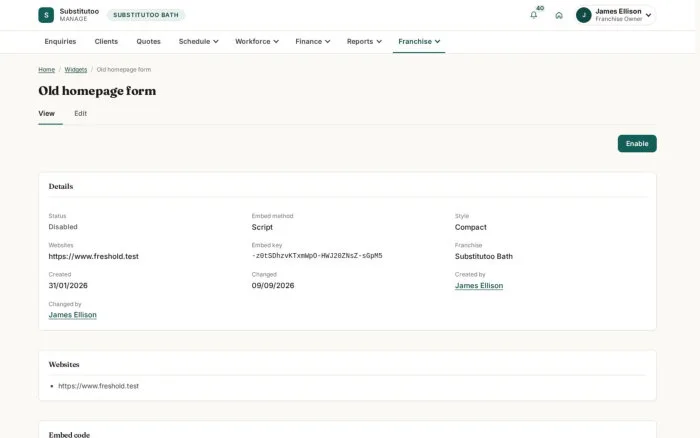The height and width of the screenshot is (438, 700).
Task: Open the notifications bell icon
Action: point(533,15)
